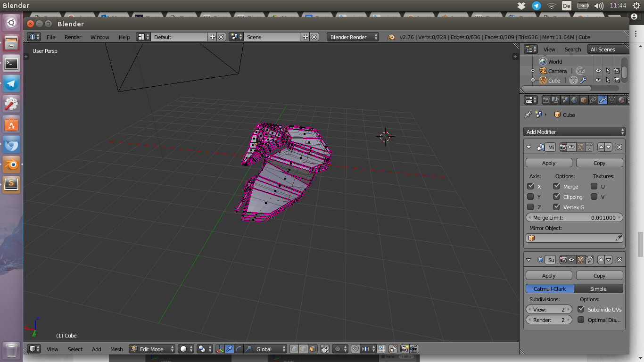
Task: Enable the Z axis mirror checkbox
Action: (530, 207)
